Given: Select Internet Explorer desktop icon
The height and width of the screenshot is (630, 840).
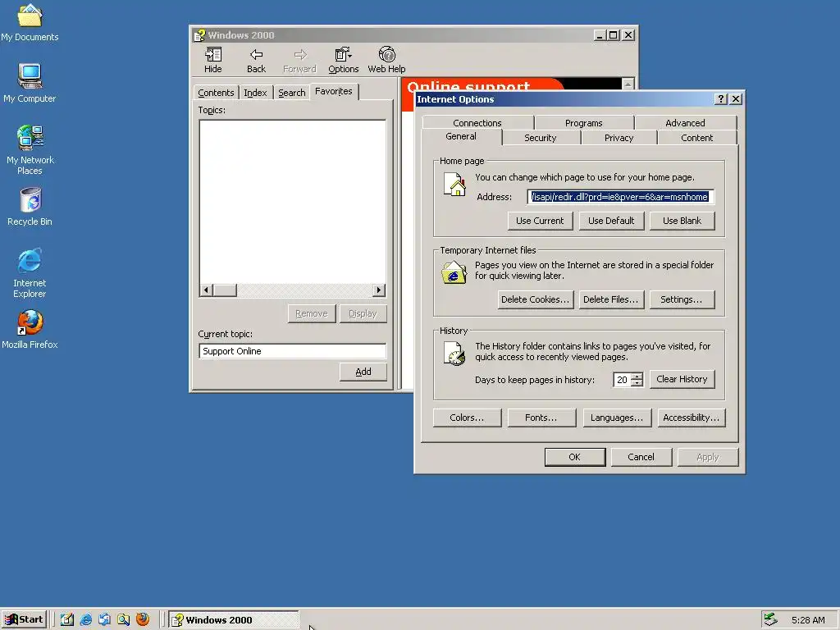Looking at the screenshot, I should tap(30, 273).
